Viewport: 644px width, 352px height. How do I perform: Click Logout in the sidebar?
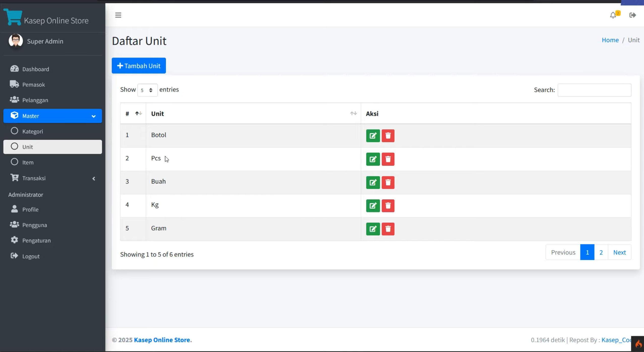pyautogui.click(x=52, y=256)
